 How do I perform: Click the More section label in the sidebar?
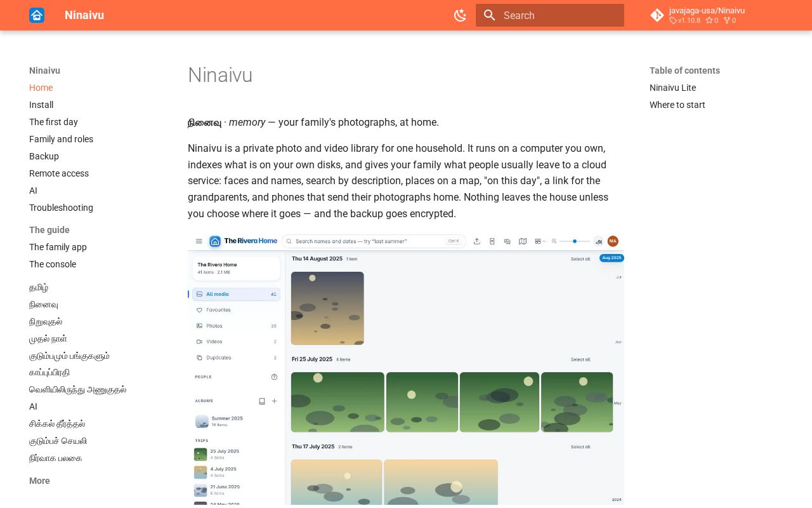[39, 481]
